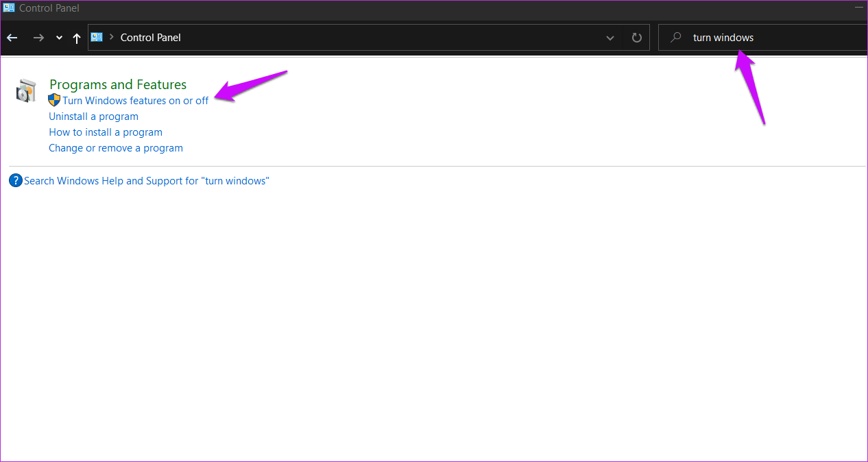
Task: Click the Forward navigation arrow
Action: tap(38, 38)
